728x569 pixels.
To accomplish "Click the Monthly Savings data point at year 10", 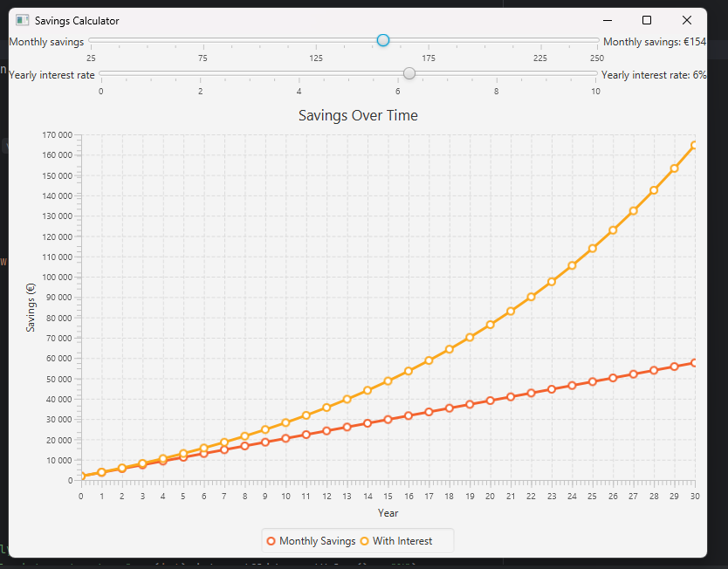I will [x=285, y=438].
